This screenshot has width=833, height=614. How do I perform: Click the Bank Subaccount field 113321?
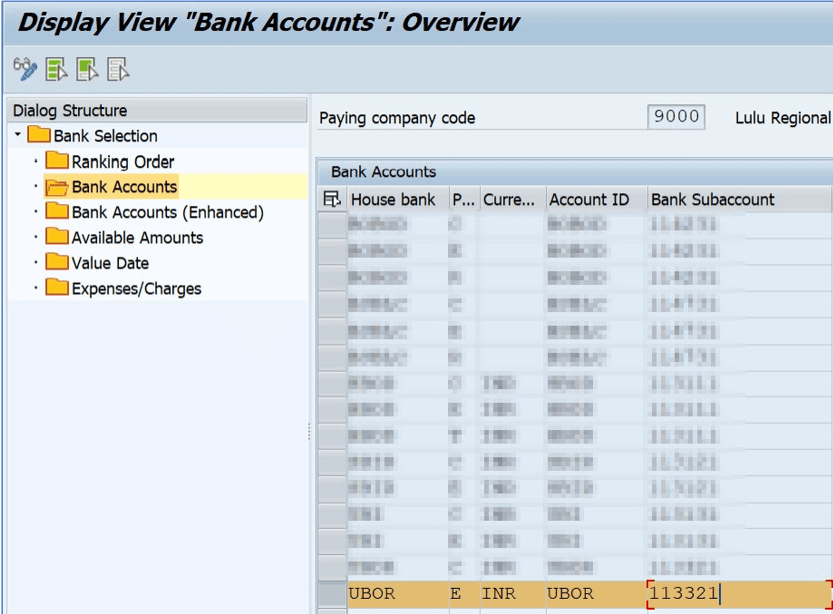(x=739, y=593)
